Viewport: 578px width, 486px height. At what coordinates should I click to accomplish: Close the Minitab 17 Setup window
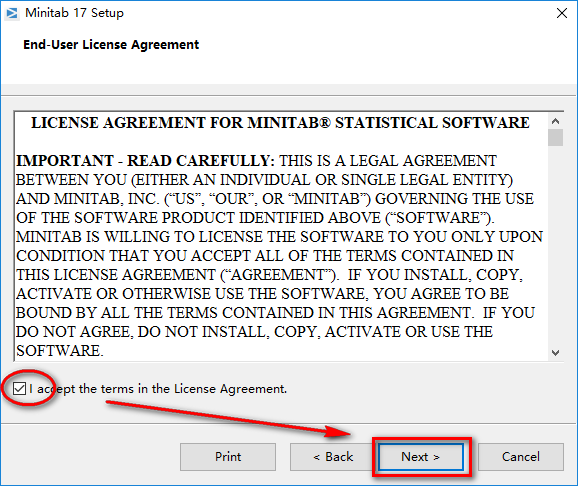coord(562,13)
